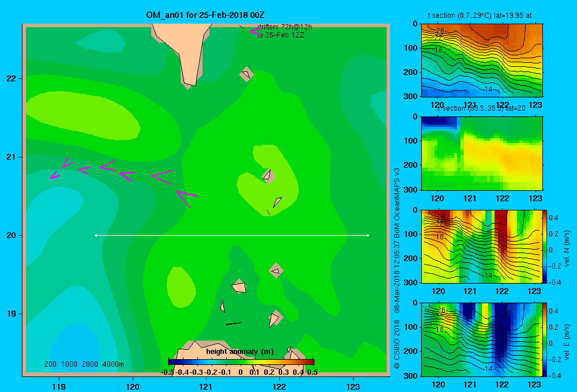
Task: Click the '26' contour label in temperature section
Action: tap(440, 31)
